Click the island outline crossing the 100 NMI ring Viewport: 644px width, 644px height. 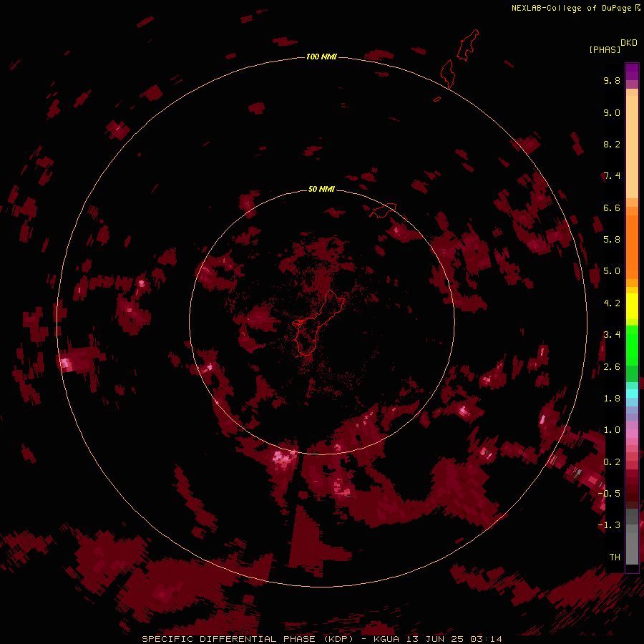pos(447,74)
